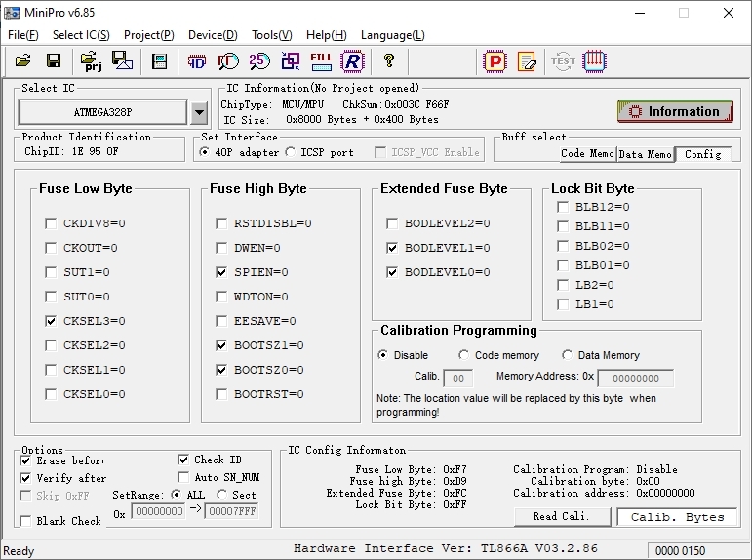
Task: Switch to the Code Memo tab
Action: (587, 154)
